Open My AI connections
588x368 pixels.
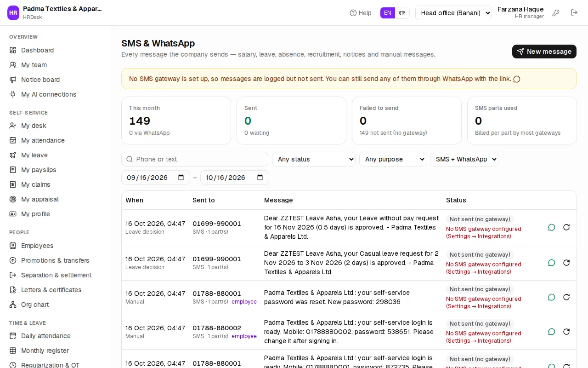click(x=55, y=94)
